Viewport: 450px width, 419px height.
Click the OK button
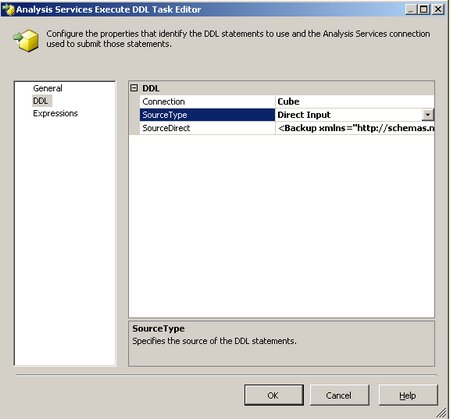[274, 395]
